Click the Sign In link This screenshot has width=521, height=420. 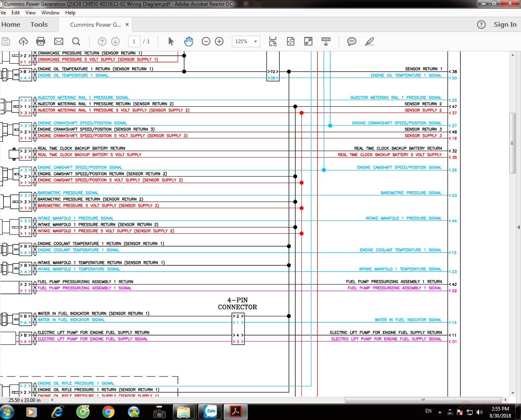point(505,25)
